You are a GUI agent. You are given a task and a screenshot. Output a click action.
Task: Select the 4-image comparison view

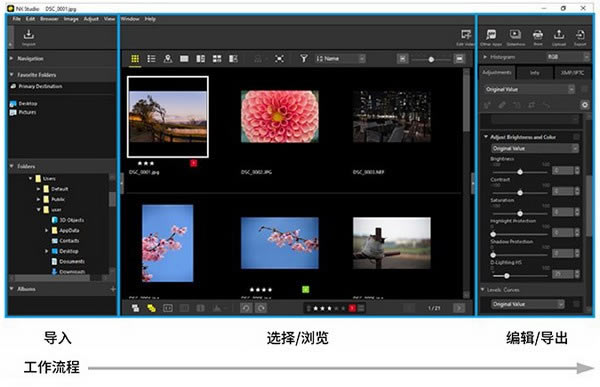217,59
